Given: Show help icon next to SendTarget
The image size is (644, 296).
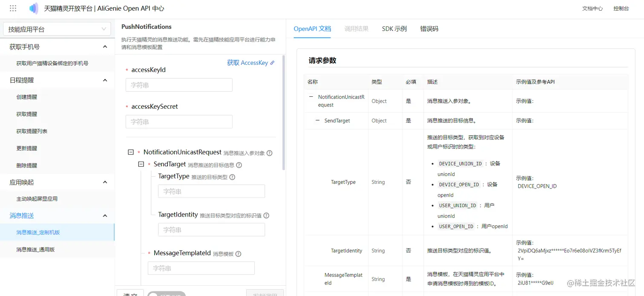Looking at the screenshot, I should 239,165.
